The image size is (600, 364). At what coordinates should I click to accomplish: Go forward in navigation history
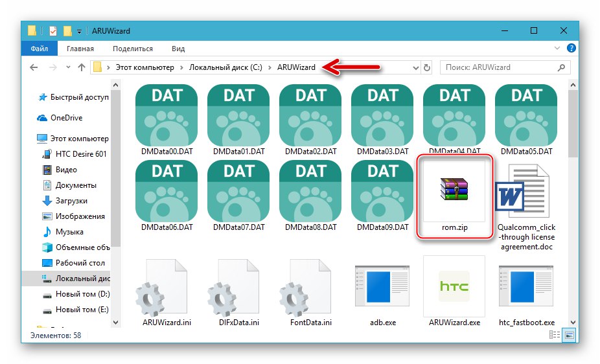tap(52, 67)
